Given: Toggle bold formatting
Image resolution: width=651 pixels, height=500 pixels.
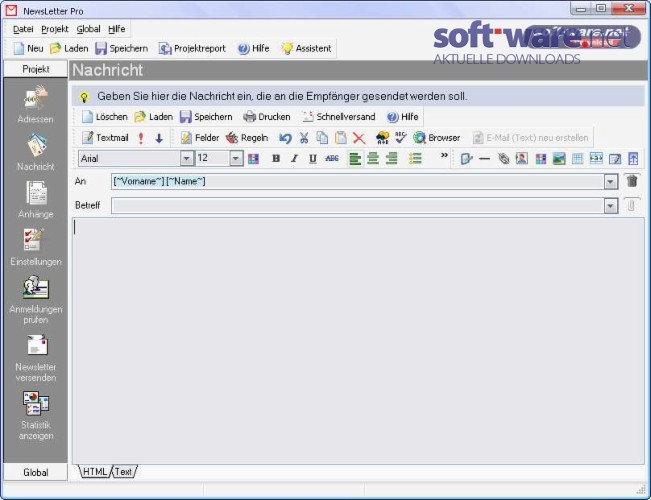Looking at the screenshot, I should 276,158.
